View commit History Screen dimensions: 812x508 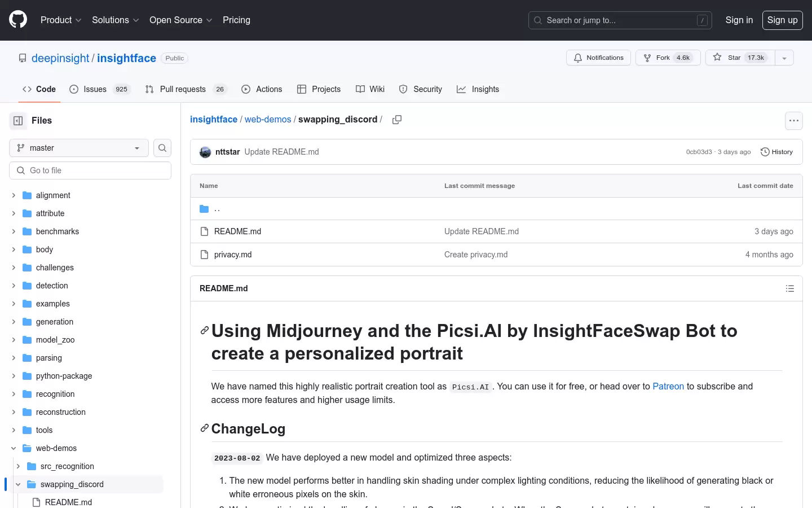tap(777, 152)
